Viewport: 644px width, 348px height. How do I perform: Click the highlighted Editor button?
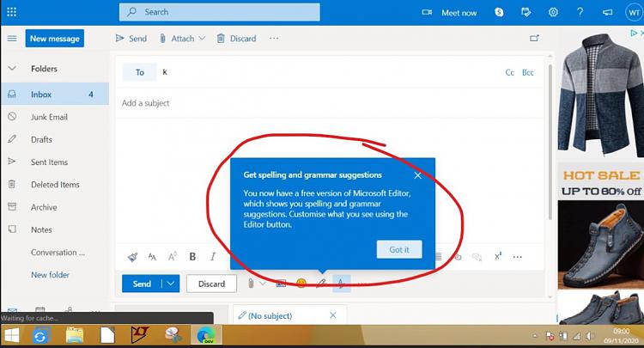click(x=341, y=284)
